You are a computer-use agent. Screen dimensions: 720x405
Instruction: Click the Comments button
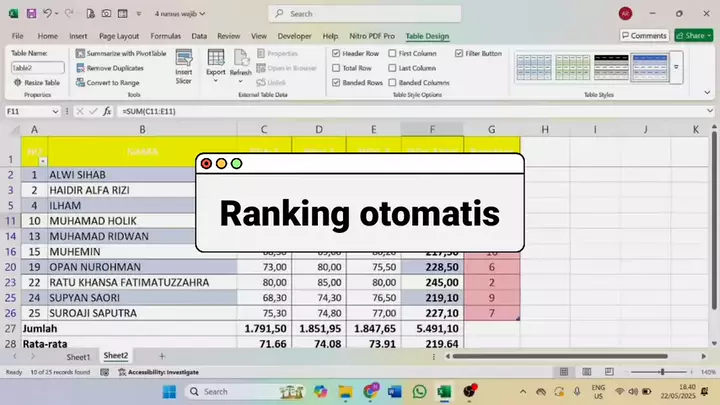643,35
